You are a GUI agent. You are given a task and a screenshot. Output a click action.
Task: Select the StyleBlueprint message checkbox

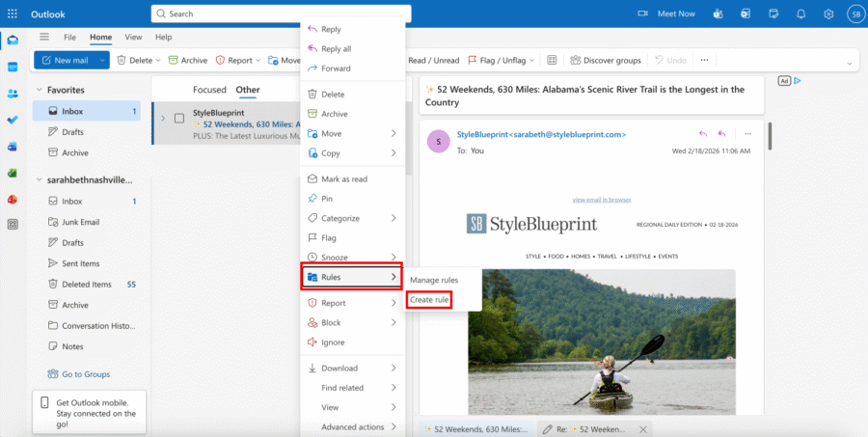click(x=179, y=118)
